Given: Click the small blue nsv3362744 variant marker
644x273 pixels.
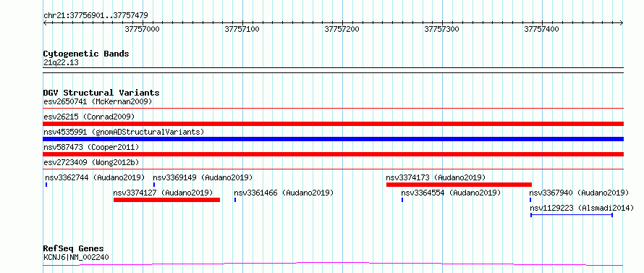Looking at the screenshot, I should (x=46, y=185).
